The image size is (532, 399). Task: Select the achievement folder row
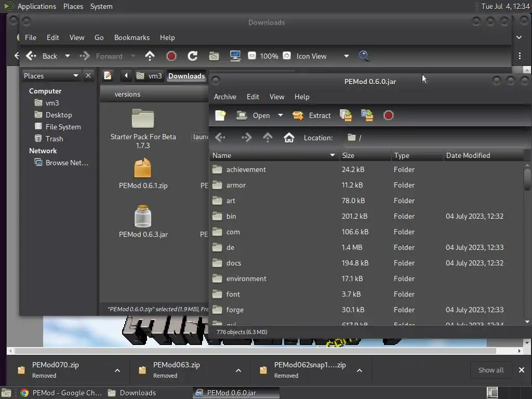click(366, 169)
